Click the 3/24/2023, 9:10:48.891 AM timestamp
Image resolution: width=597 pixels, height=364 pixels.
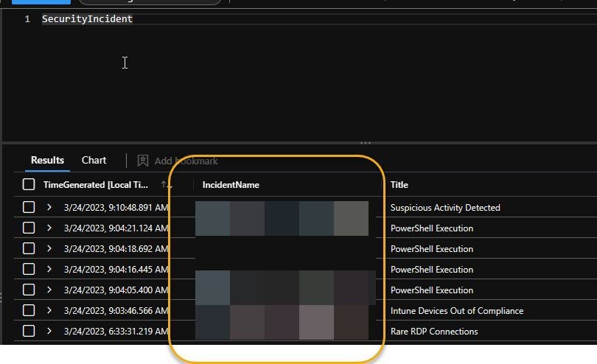pos(116,208)
